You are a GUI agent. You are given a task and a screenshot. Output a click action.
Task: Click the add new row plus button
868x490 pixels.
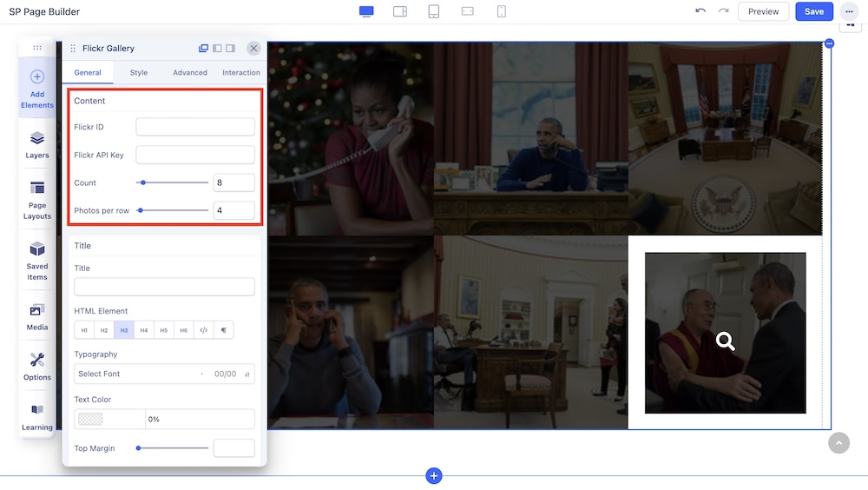[x=434, y=475]
